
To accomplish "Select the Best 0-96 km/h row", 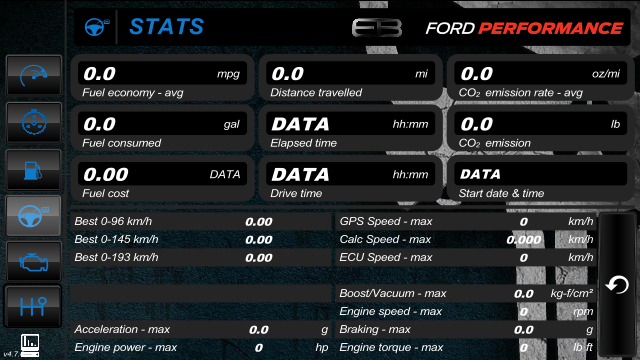I will click(x=201, y=221).
